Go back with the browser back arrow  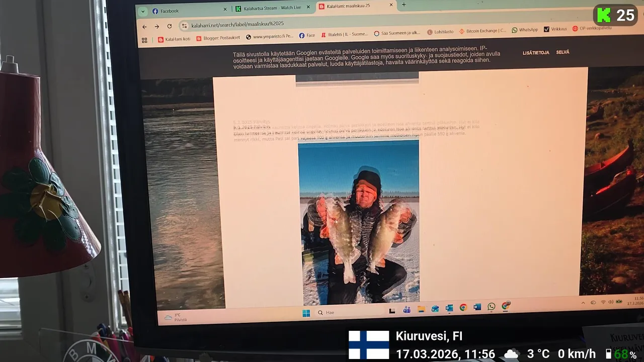point(144,27)
